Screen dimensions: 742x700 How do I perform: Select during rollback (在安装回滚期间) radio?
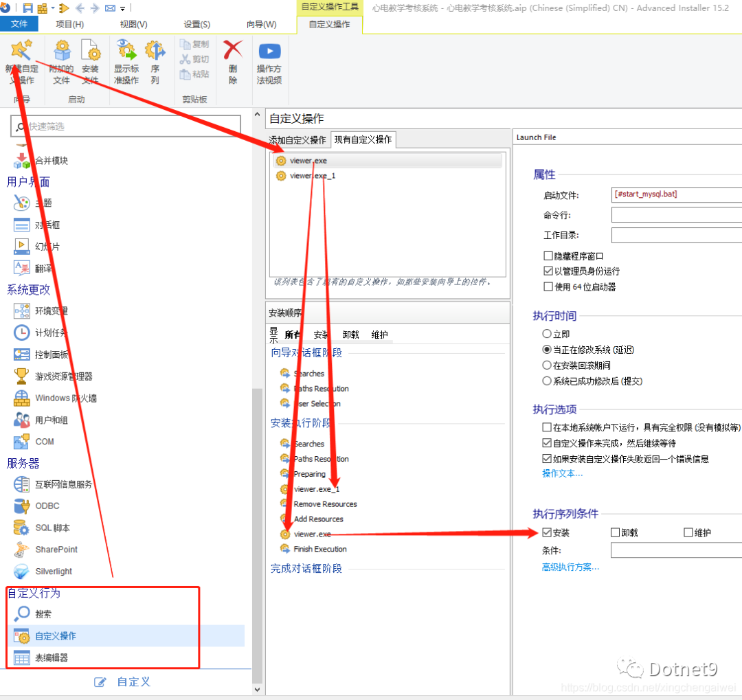point(547,365)
